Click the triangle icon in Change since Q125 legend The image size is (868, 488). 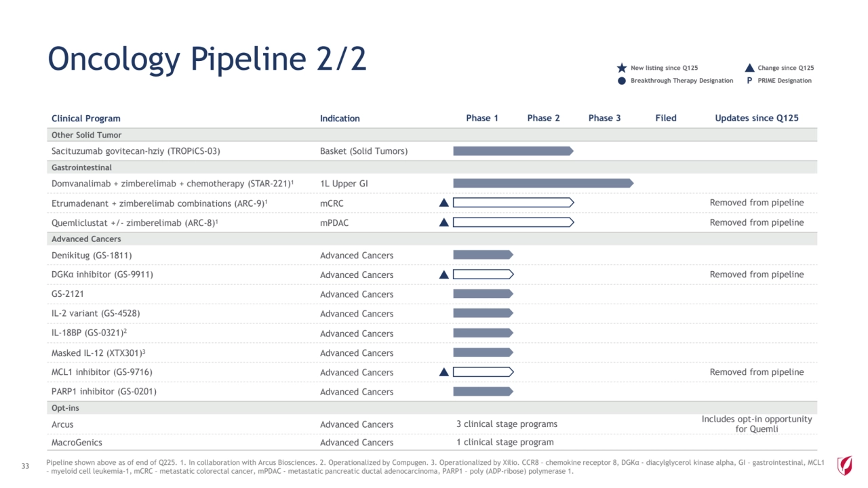[x=749, y=68]
